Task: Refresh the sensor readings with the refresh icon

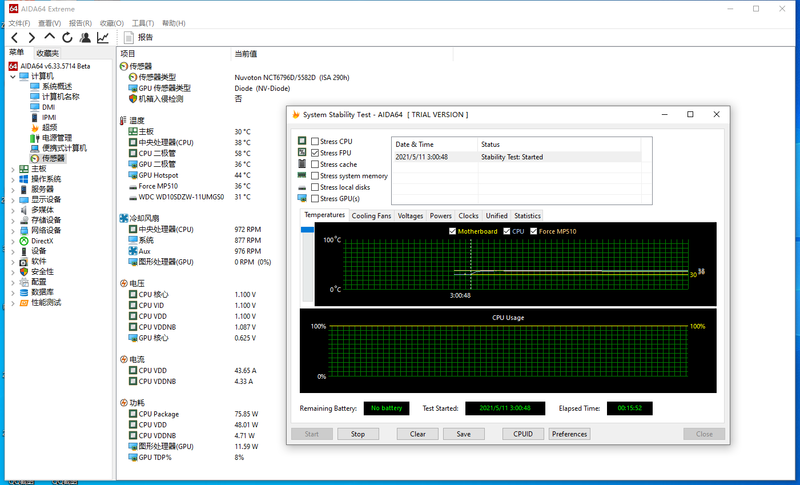Action: click(67, 37)
